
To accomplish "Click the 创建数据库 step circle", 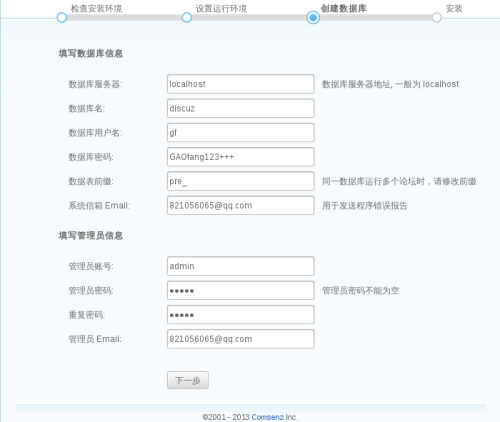I will click(313, 17).
